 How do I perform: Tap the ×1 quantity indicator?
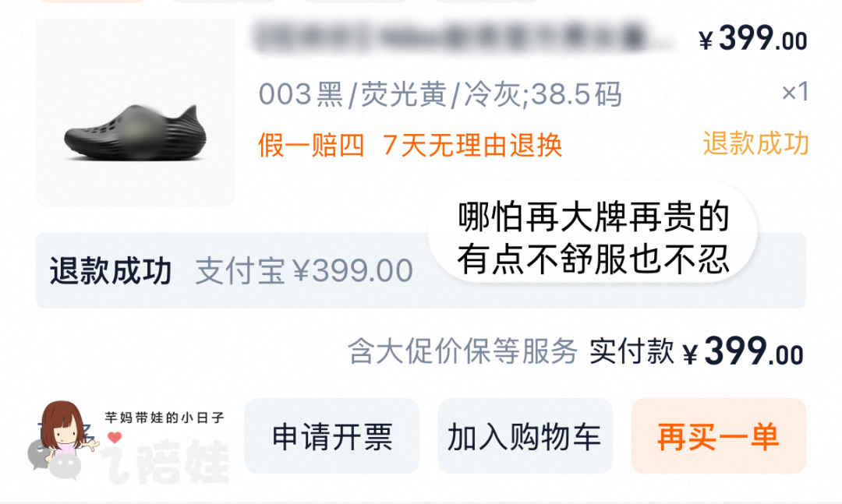coord(795,92)
